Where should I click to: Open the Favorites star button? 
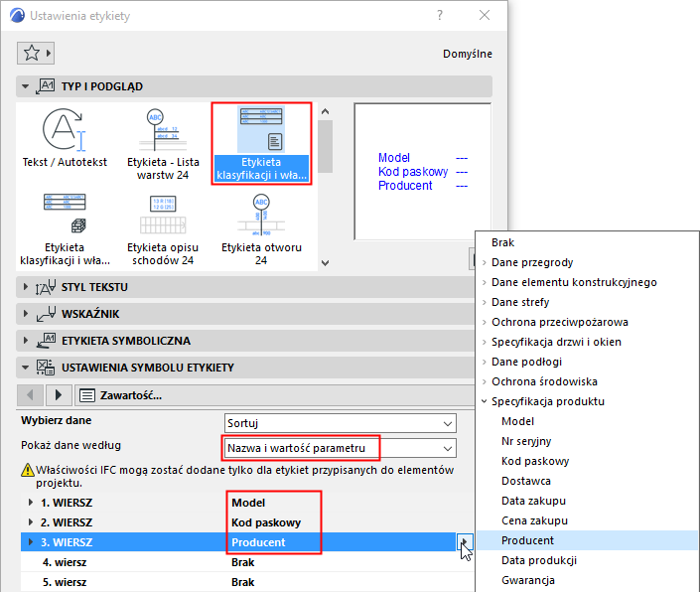coord(36,53)
